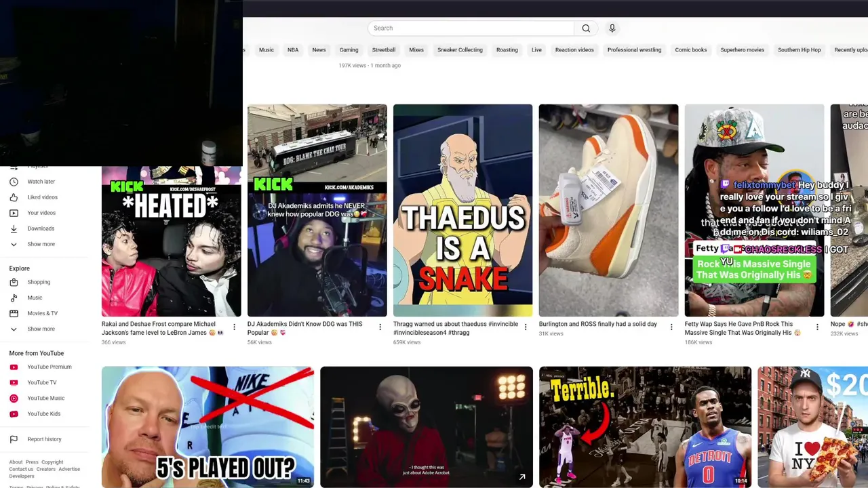Open three-dot menu for DJ Akademiks short
The image size is (868, 488).
click(x=380, y=327)
